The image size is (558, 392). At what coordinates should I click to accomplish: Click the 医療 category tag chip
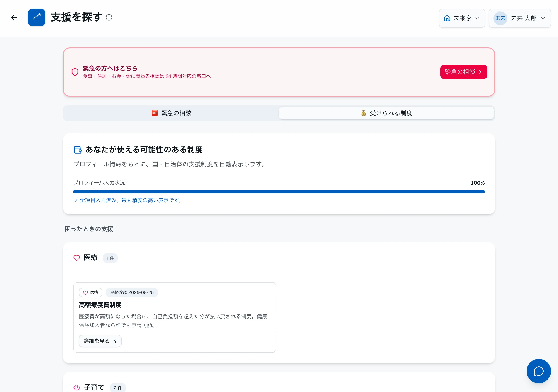pos(91,292)
